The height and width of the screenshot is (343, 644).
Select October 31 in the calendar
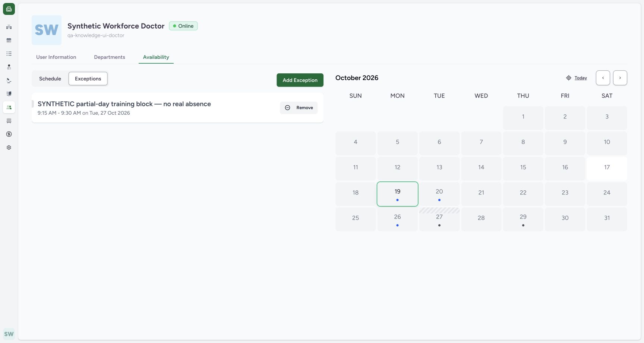(607, 219)
